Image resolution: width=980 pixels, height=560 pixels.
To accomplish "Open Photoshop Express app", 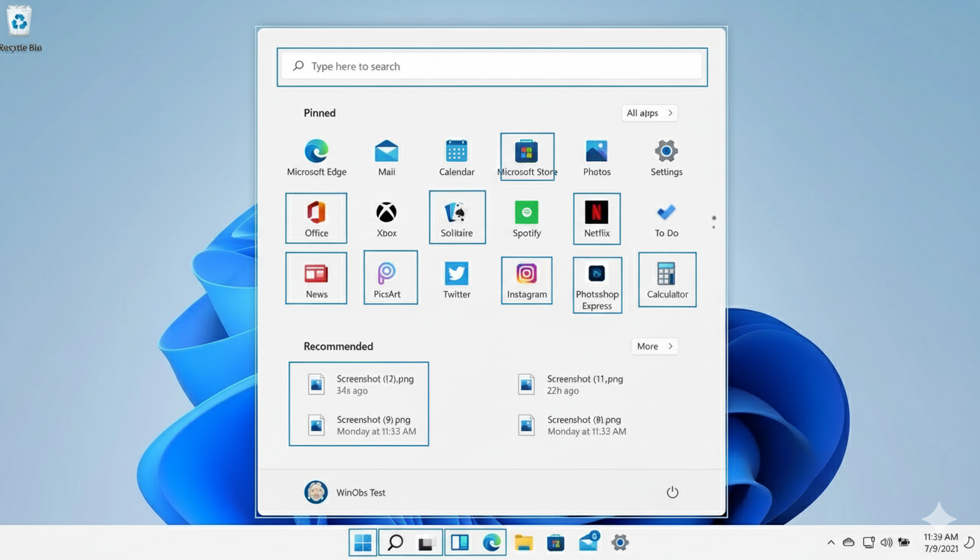I will pos(596,284).
